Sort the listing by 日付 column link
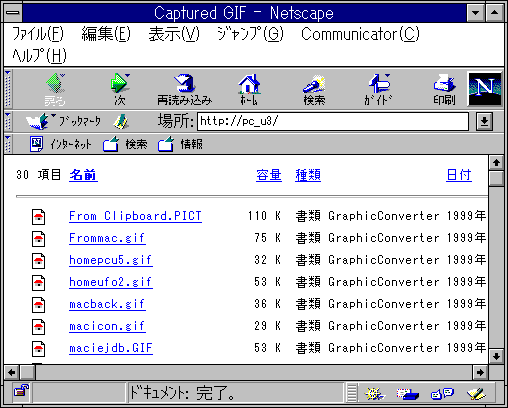The width and height of the screenshot is (508, 408). point(459,175)
